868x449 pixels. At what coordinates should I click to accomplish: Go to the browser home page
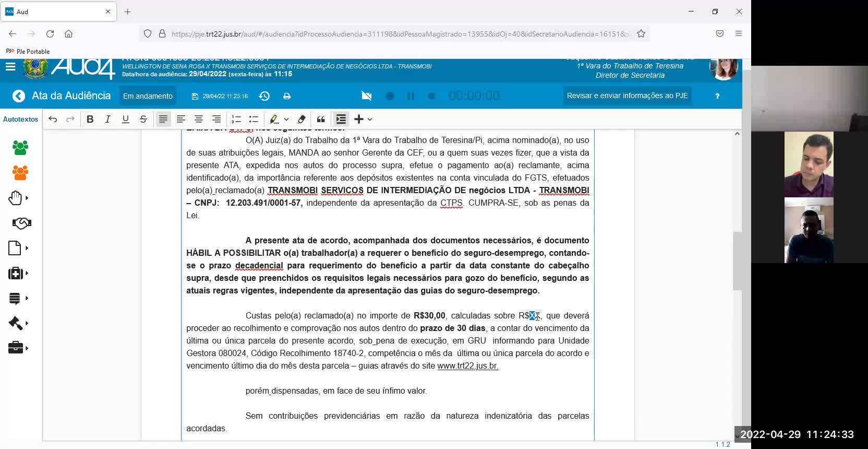click(x=68, y=33)
